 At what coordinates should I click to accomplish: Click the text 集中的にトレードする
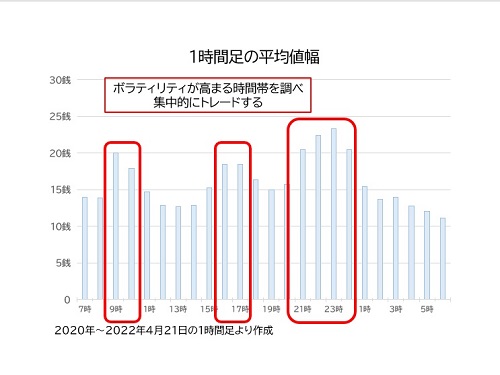[x=208, y=102]
